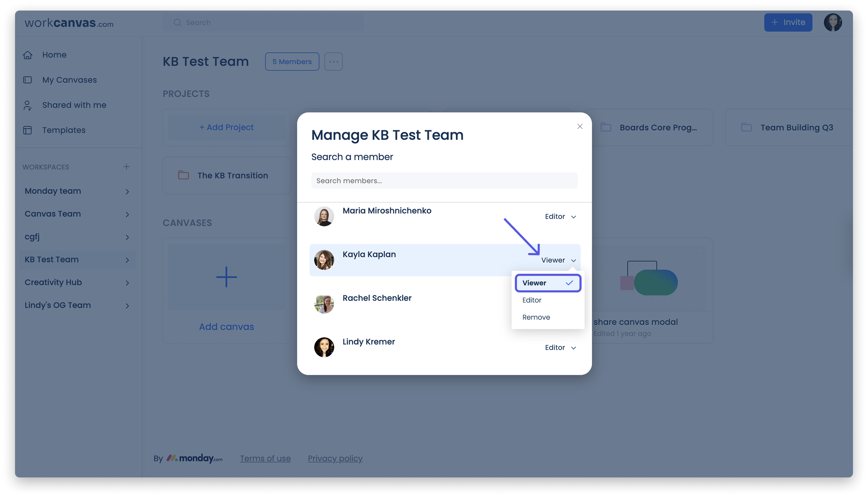
Task: Select the Canvas Team workspace name
Action: 53,214
